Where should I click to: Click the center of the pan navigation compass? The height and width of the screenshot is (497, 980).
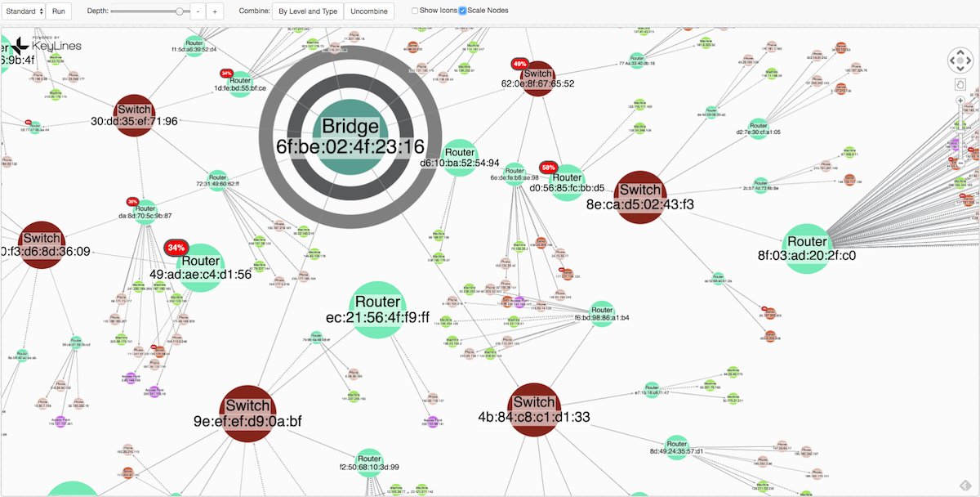pos(960,60)
